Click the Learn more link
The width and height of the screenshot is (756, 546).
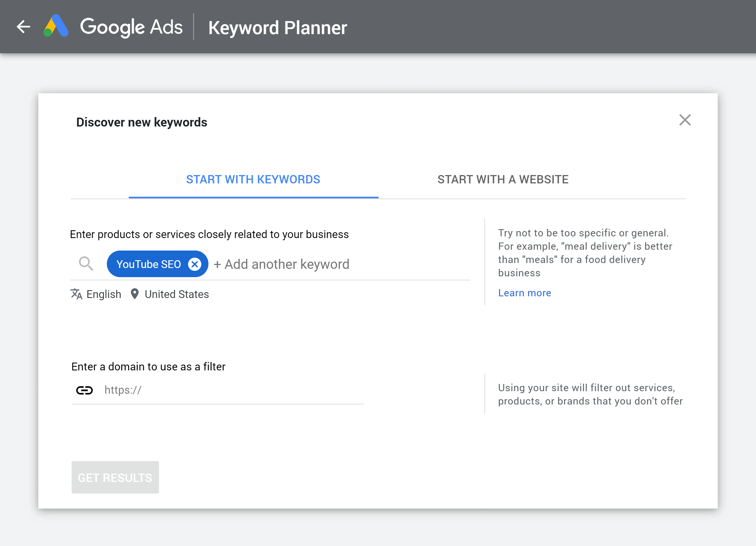[525, 293]
